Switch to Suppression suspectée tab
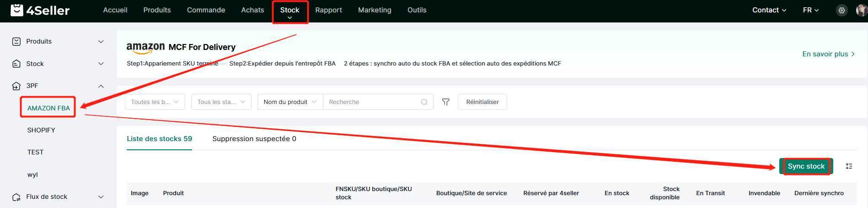Viewport: 868px width, 208px height. [254, 139]
